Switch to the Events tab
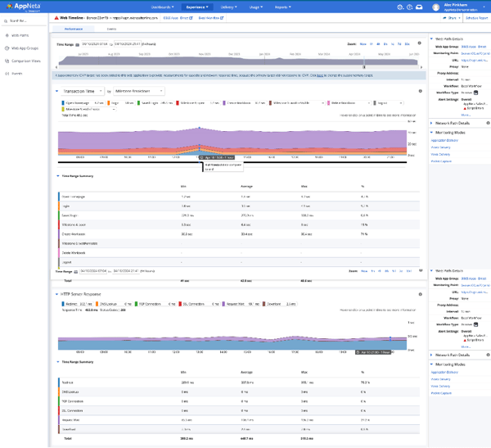The image size is (491, 448). point(110,28)
